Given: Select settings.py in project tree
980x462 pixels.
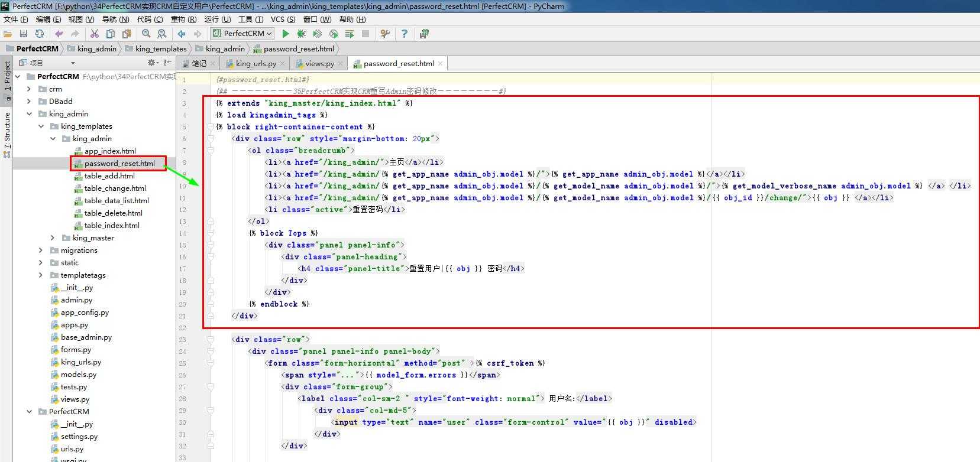Looking at the screenshot, I should (79, 436).
